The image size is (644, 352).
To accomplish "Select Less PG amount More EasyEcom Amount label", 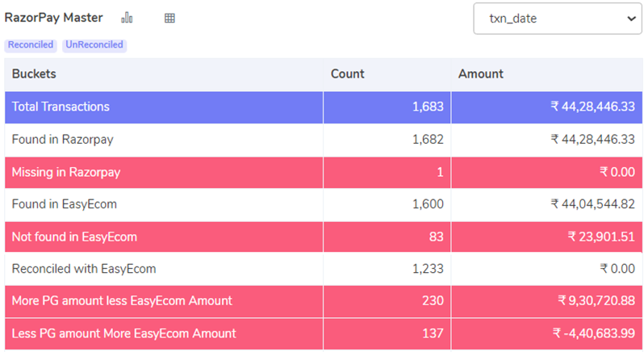I will coord(124,333).
